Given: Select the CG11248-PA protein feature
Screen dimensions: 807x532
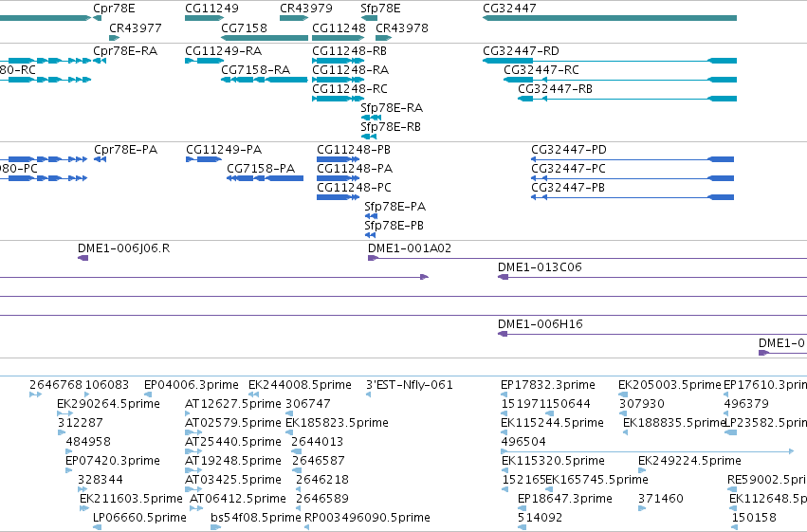Looking at the screenshot, I should pyautogui.click(x=339, y=178).
